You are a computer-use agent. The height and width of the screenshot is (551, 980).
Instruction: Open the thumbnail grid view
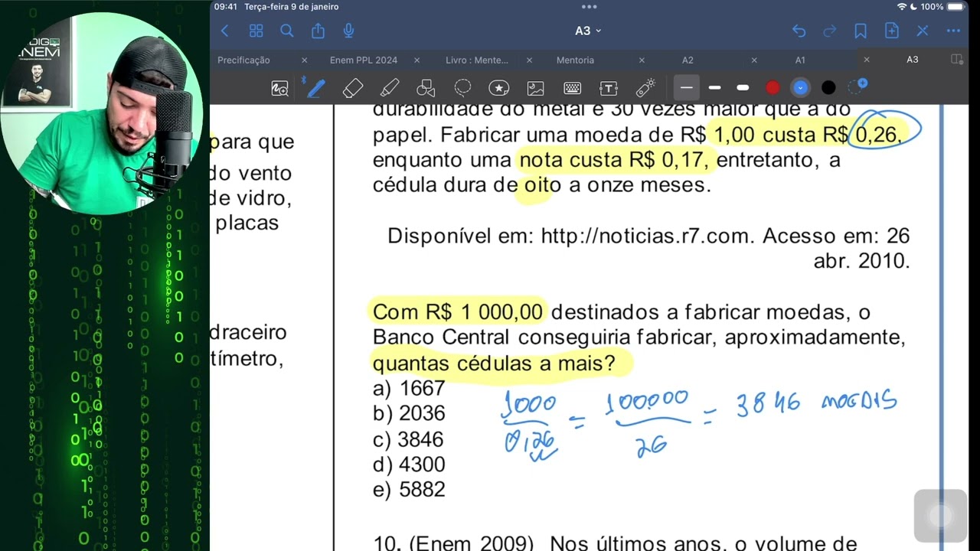(x=256, y=31)
